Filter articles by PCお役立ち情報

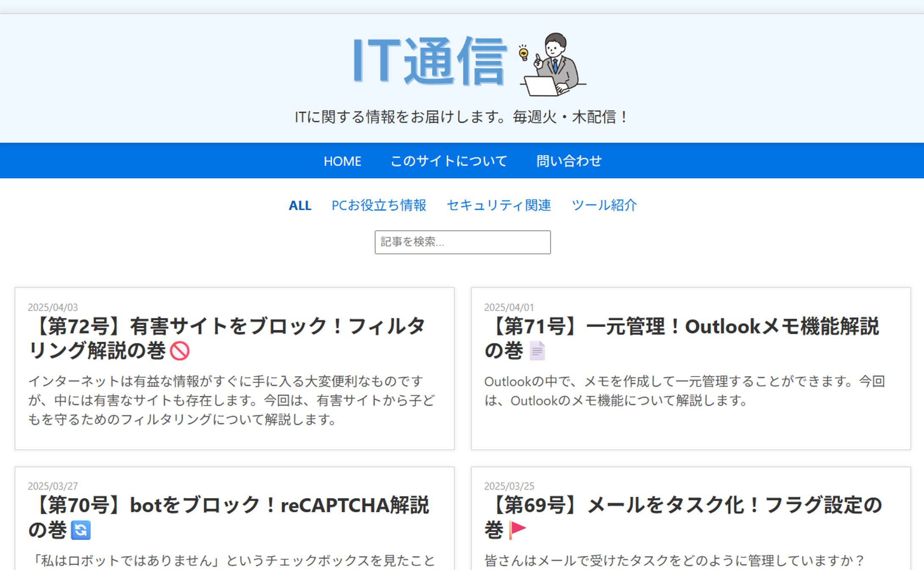click(x=379, y=205)
